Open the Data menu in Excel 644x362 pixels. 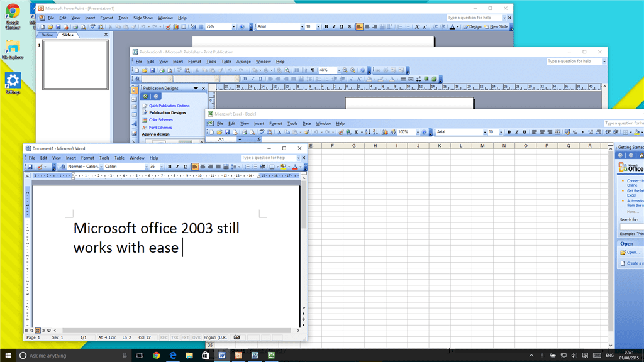[x=306, y=124]
